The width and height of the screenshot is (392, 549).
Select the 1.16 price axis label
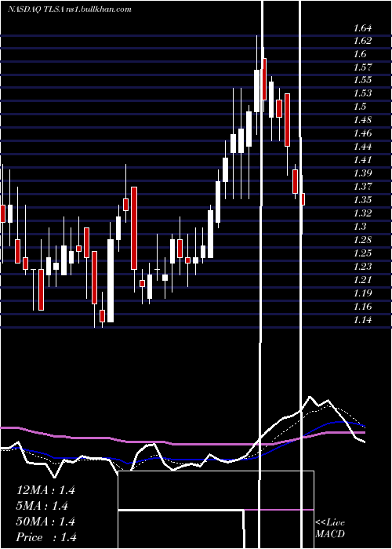pyautogui.click(x=362, y=307)
